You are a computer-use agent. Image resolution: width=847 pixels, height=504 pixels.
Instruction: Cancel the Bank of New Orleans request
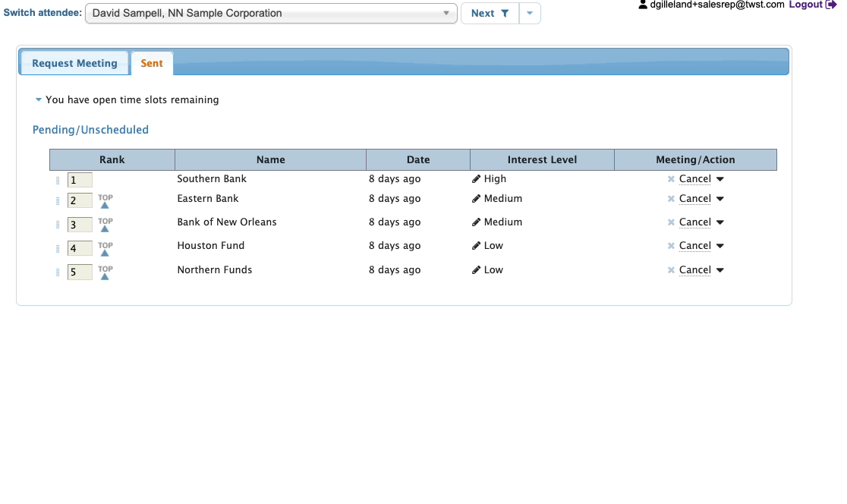pyautogui.click(x=694, y=222)
